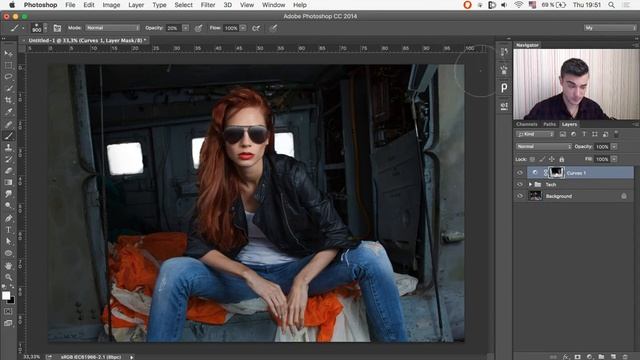Change the screen mode

click(x=8, y=323)
